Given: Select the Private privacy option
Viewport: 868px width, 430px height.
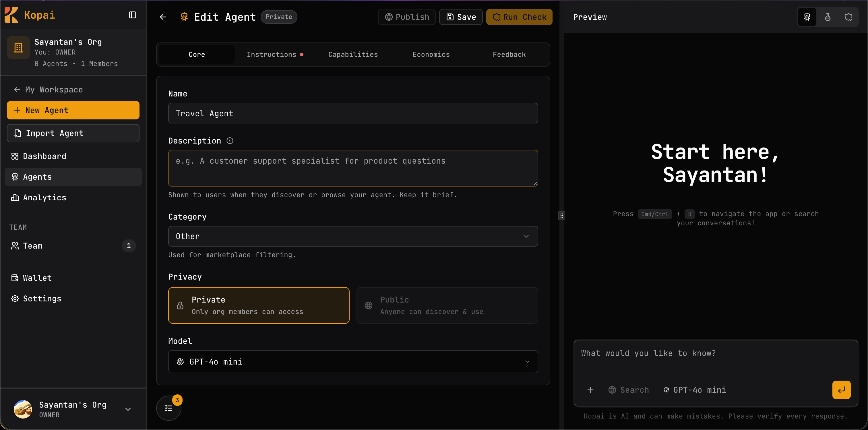Looking at the screenshot, I should coord(259,305).
